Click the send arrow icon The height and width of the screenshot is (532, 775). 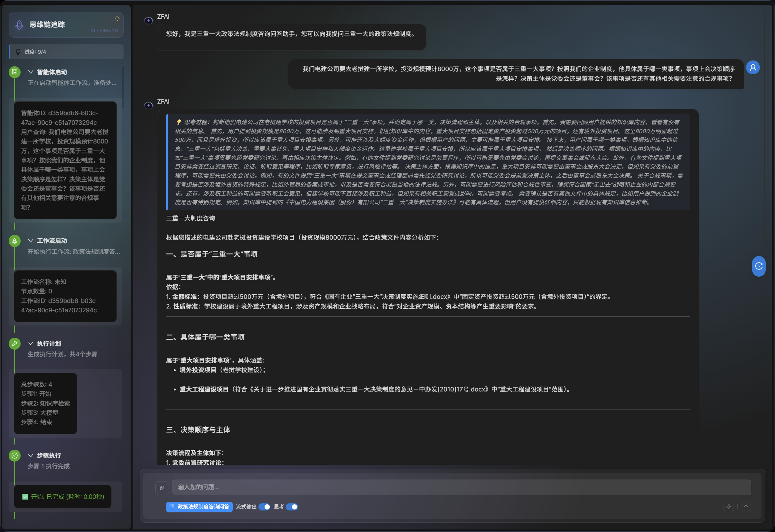746,507
